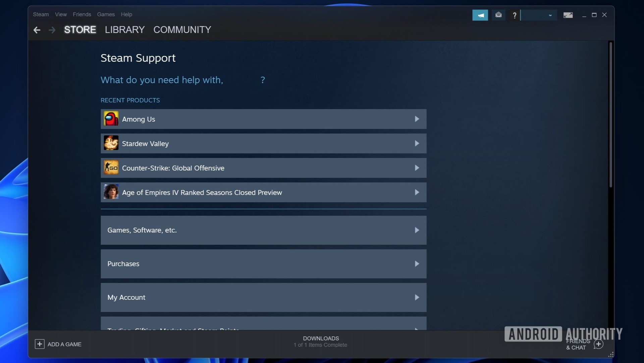Open the account name dropdown
Image resolution: width=644 pixels, height=363 pixels.
539,15
